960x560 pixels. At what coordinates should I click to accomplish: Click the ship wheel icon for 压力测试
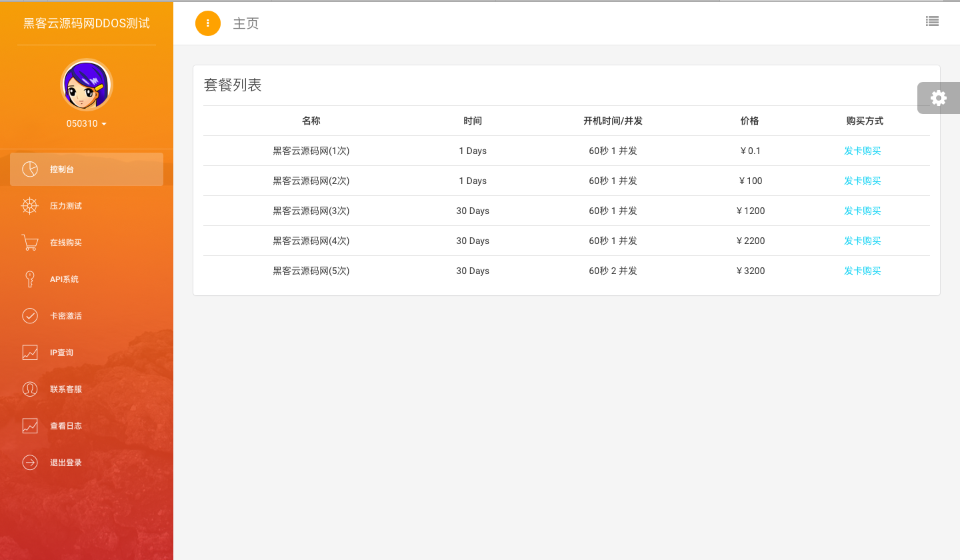coord(30,206)
